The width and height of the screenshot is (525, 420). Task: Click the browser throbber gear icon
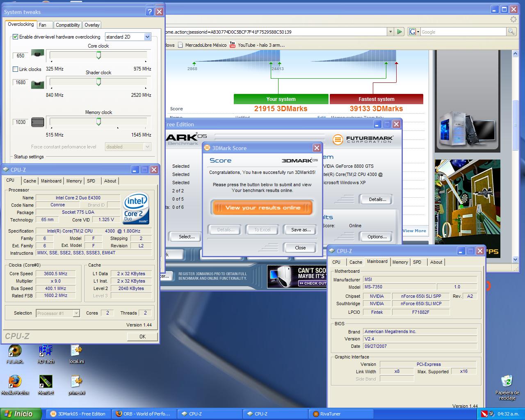[x=514, y=19]
